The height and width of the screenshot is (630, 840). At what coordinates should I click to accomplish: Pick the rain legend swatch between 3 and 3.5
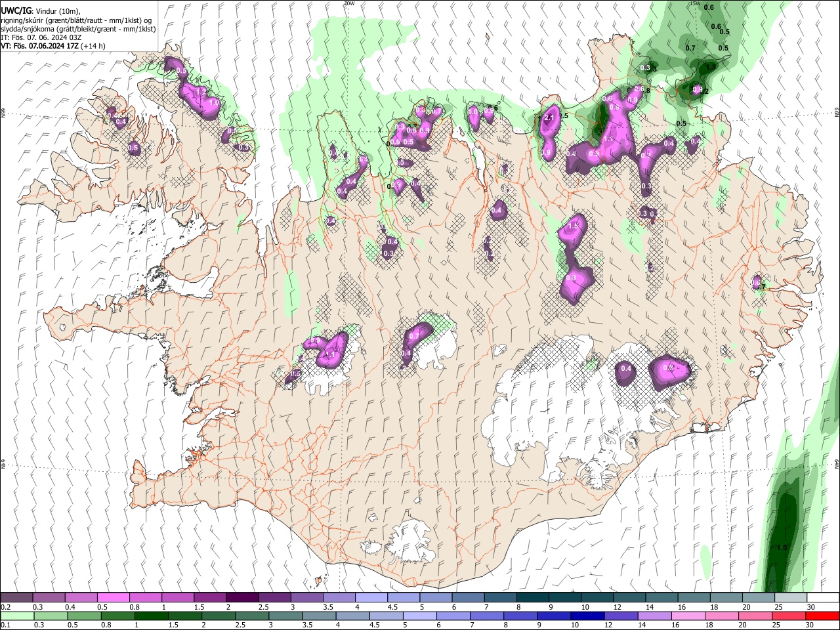click(285, 616)
